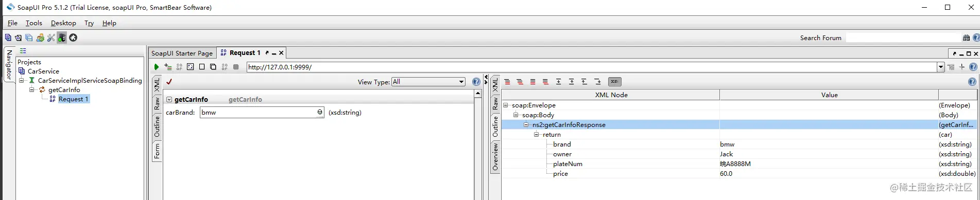Toggle the proxy server icon in toolbar
980x200 pixels.
(62, 38)
